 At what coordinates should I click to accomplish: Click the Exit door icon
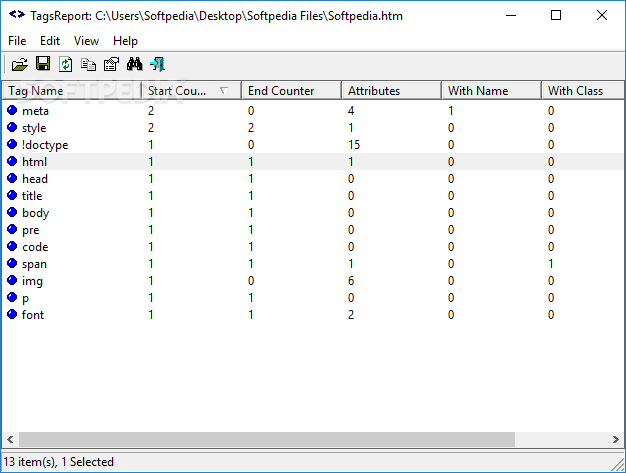pyautogui.click(x=157, y=64)
